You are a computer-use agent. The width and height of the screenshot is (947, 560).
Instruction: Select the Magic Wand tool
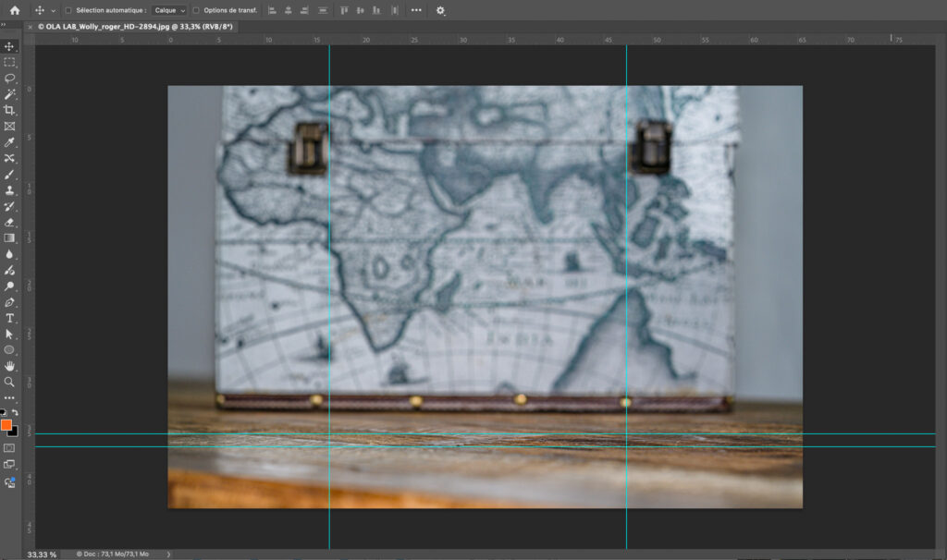click(9, 94)
